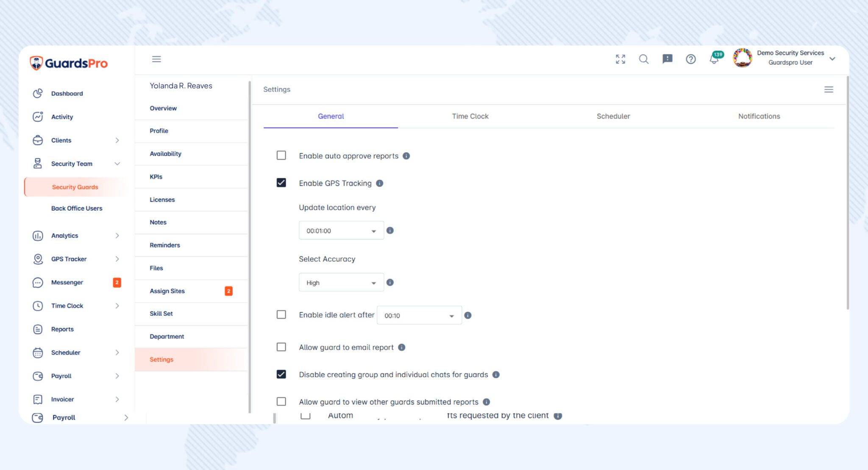Open the help question mark icon

tap(691, 59)
